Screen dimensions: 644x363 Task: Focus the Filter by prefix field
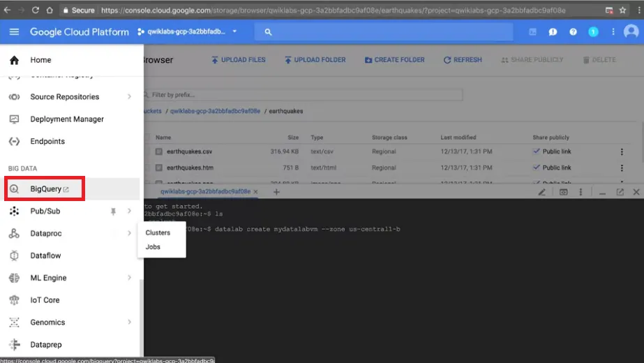tap(304, 95)
